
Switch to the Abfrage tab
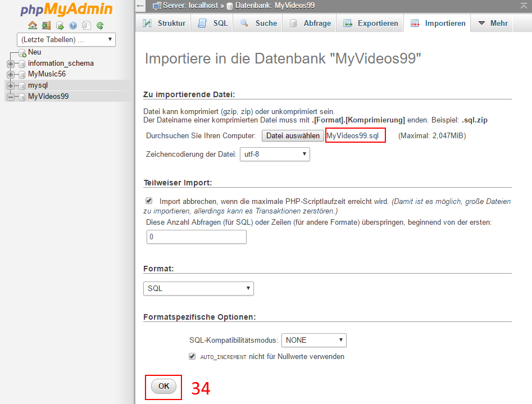(x=310, y=23)
